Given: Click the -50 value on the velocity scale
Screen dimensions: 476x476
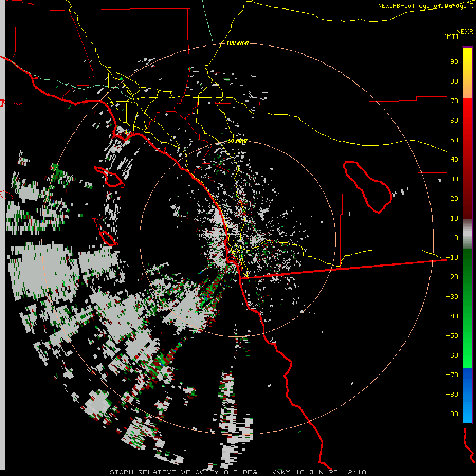Looking at the screenshot, I should (452, 336).
